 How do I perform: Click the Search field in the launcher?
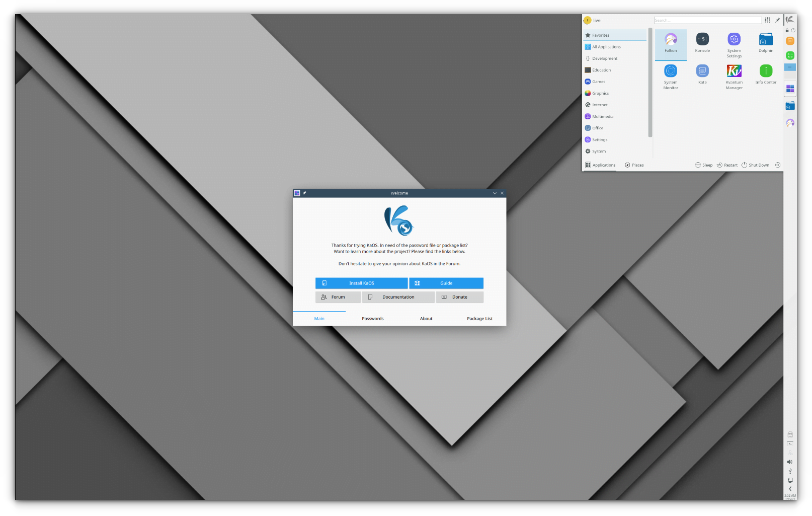click(707, 20)
